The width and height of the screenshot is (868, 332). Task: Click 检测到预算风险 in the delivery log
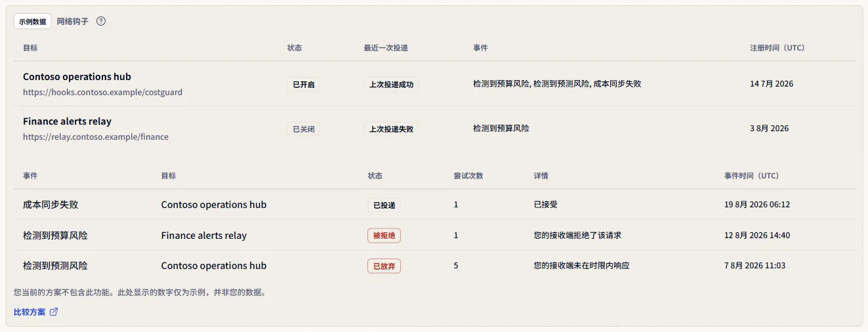[55, 235]
